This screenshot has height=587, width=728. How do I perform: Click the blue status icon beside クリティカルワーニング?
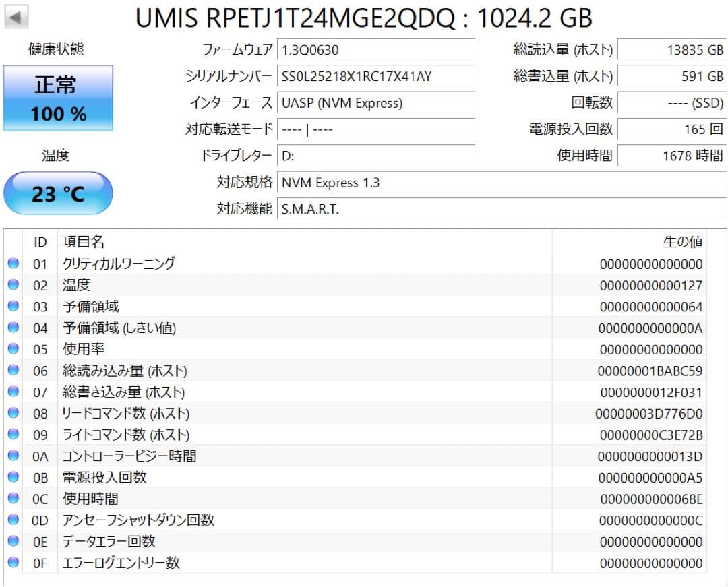13,263
